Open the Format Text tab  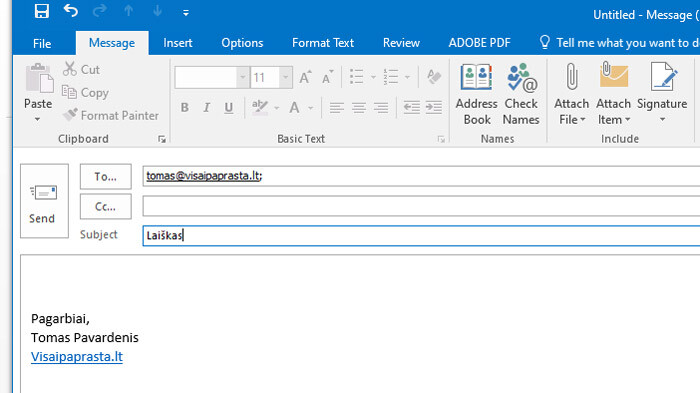323,43
